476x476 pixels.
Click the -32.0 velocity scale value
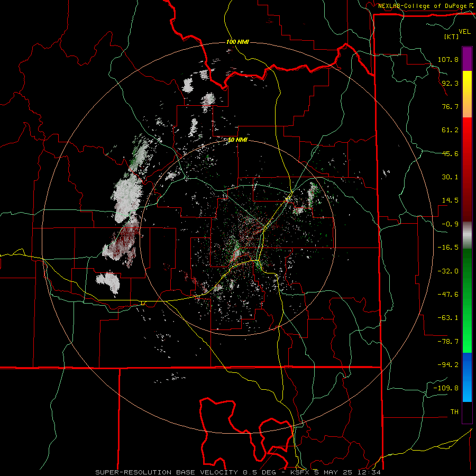tap(448, 271)
